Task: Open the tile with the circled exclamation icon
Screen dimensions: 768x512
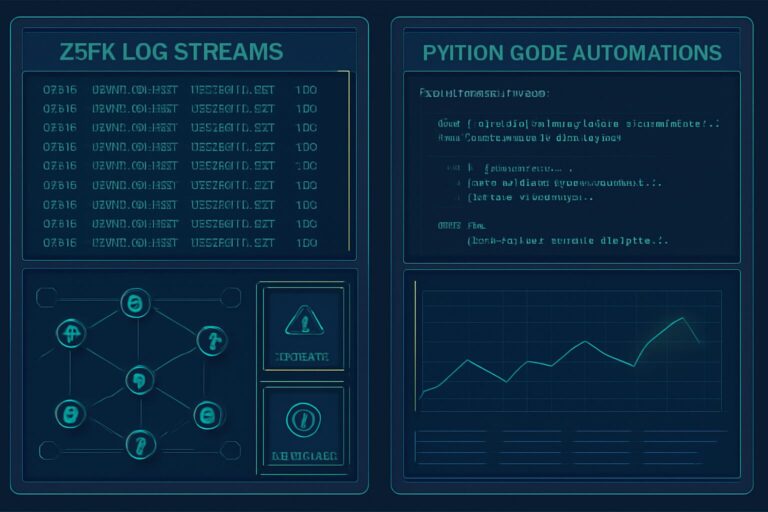Action: click(x=303, y=427)
